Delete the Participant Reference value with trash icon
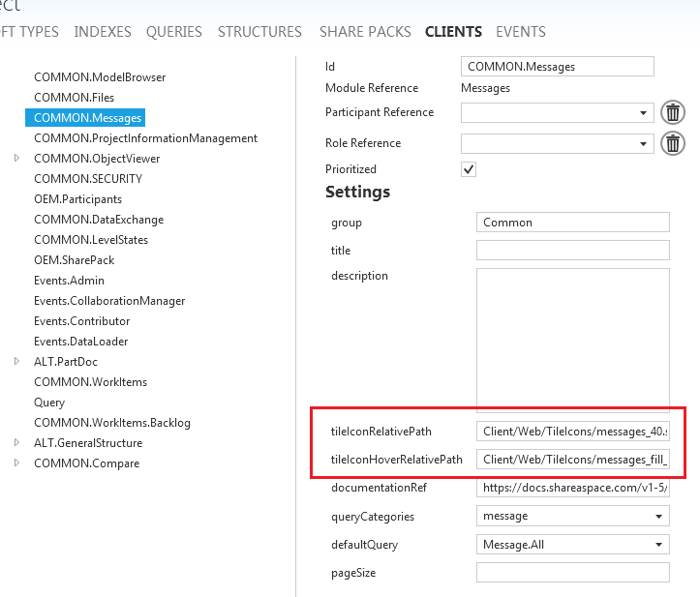The image size is (700, 597). (x=673, y=112)
